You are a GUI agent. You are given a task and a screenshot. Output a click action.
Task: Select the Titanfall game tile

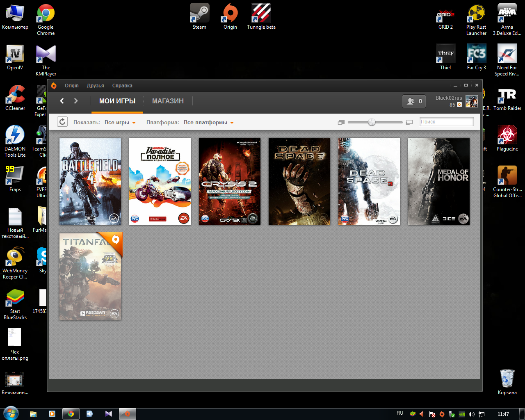click(90, 277)
